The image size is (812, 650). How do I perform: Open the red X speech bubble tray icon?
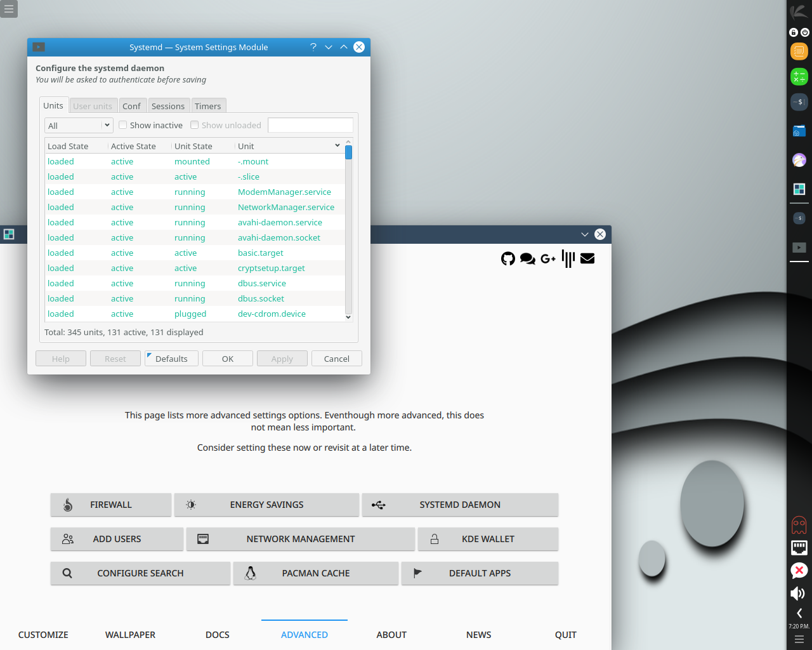click(x=799, y=571)
